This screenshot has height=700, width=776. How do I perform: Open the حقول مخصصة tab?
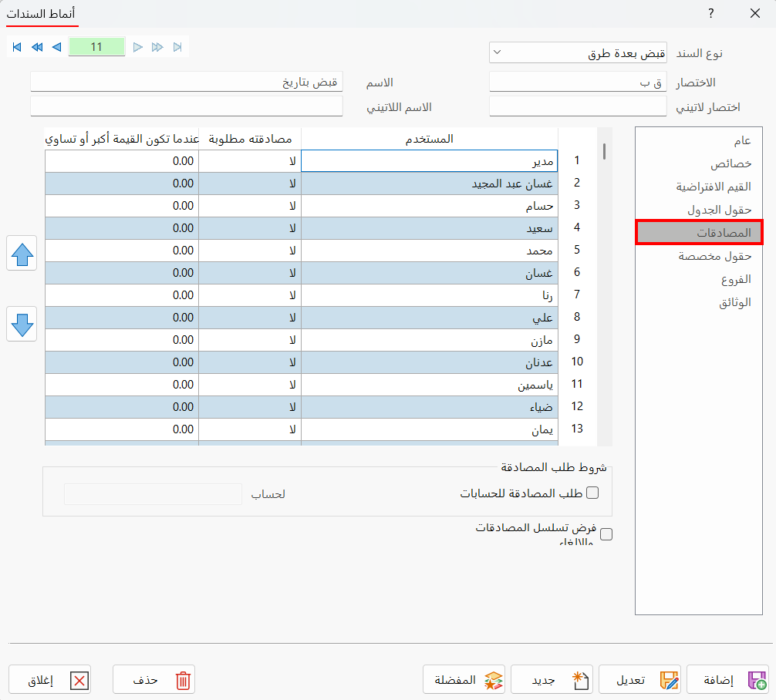pyautogui.click(x=699, y=256)
